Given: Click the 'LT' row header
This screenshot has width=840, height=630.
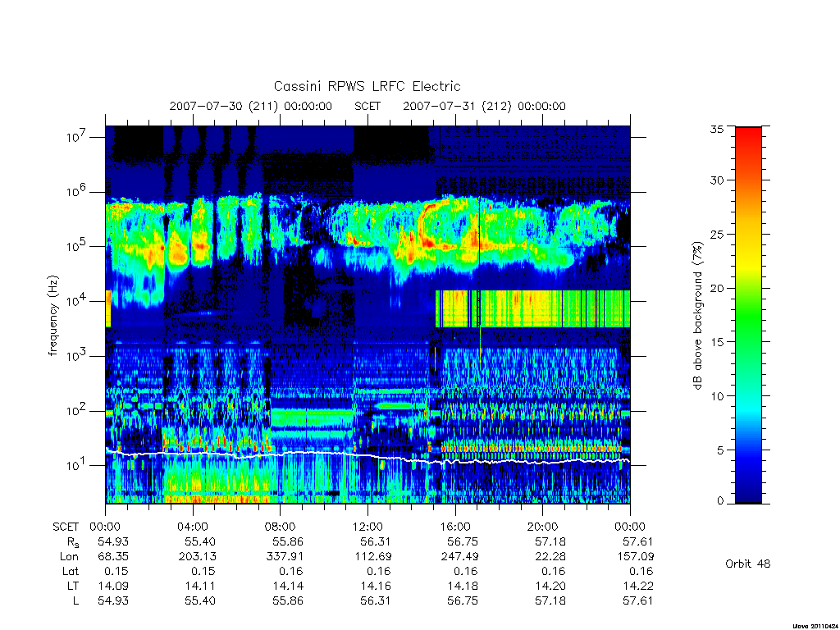Looking at the screenshot, I should (x=73, y=586).
